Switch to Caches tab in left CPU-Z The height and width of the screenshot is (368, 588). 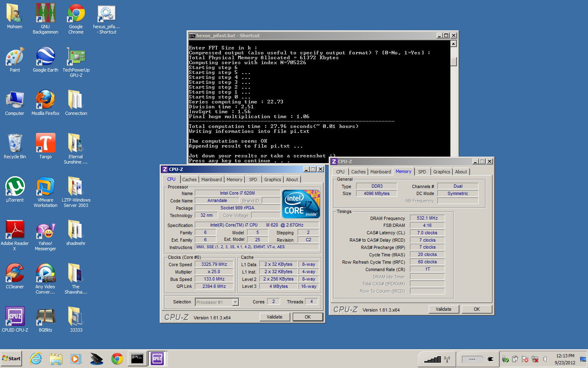(x=189, y=180)
